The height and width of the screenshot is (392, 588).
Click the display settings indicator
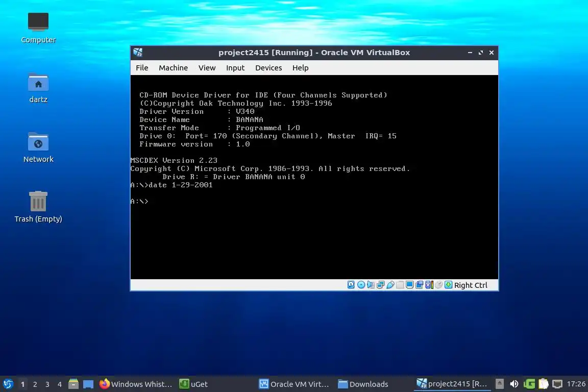point(409,285)
